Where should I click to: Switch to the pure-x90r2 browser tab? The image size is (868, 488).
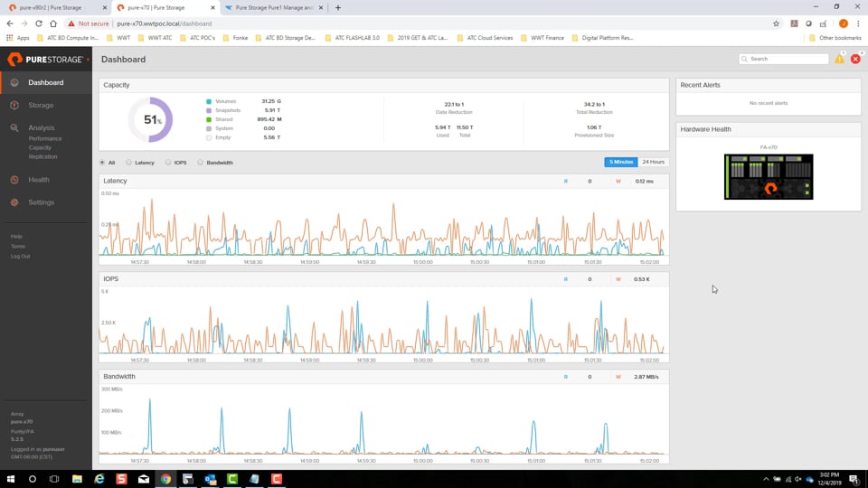55,8
